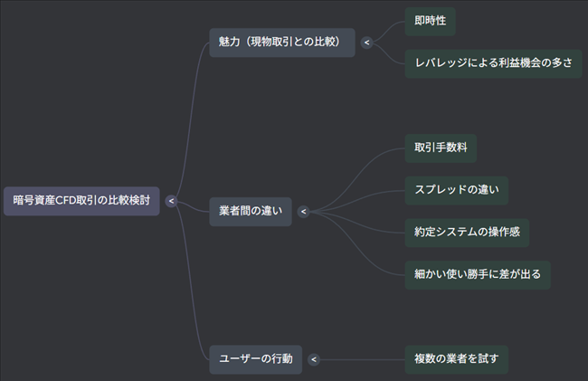Select the 細かい使い勝手に差が出る node

pyautogui.click(x=478, y=274)
